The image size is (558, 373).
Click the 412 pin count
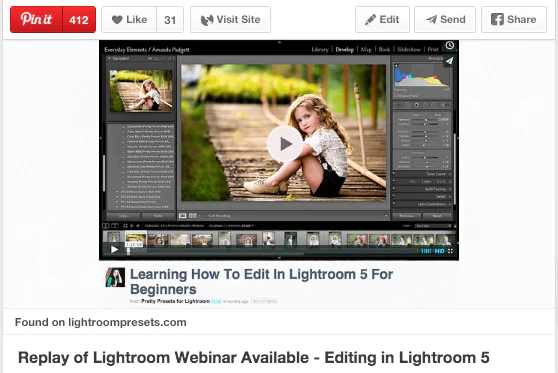coord(79,19)
